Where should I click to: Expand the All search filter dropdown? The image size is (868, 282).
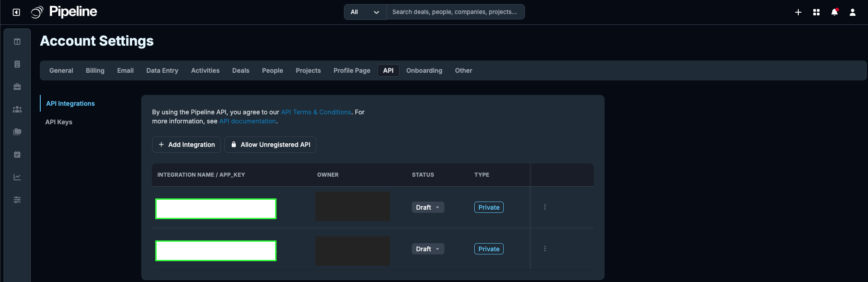tap(365, 12)
